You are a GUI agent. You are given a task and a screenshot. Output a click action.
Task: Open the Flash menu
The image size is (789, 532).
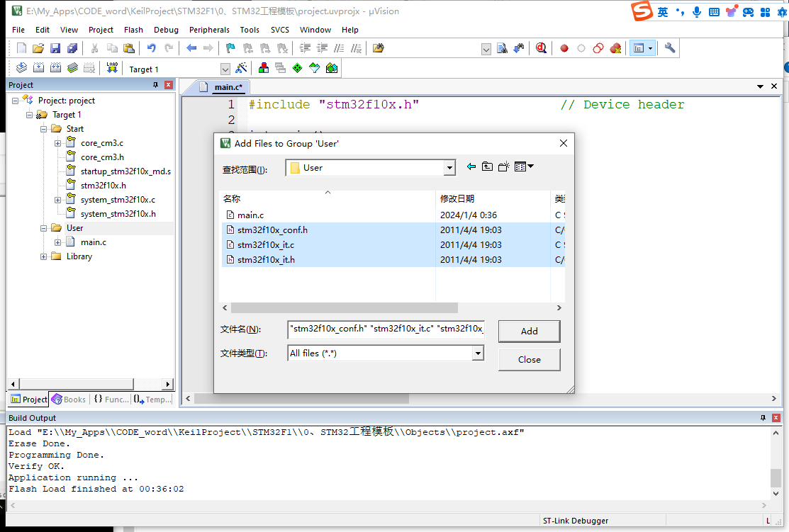pyautogui.click(x=133, y=30)
